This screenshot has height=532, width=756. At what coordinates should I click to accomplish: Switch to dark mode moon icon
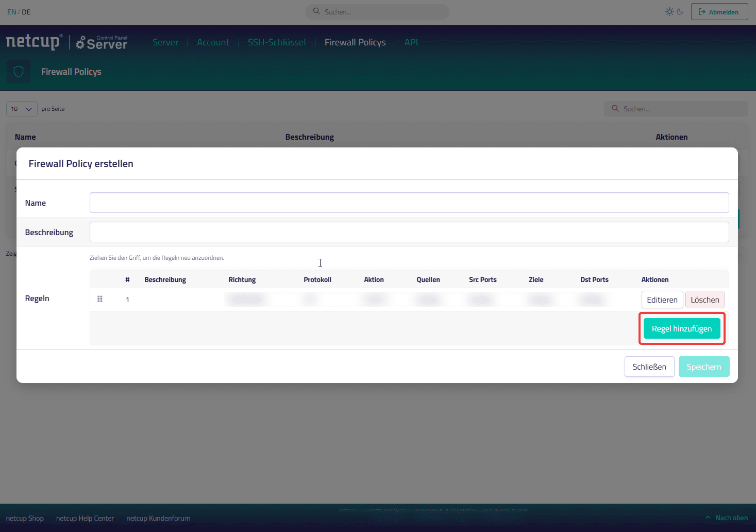point(680,11)
